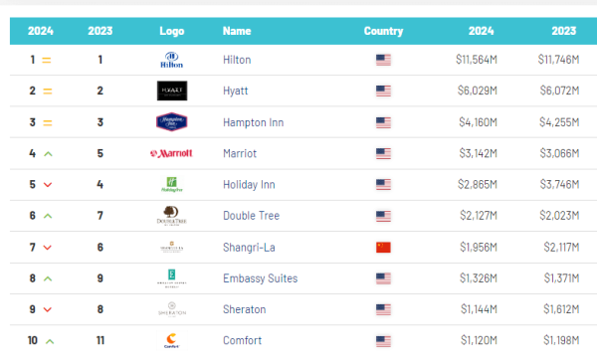
Task: Open the Shangri-La name link
Action: click(x=249, y=248)
